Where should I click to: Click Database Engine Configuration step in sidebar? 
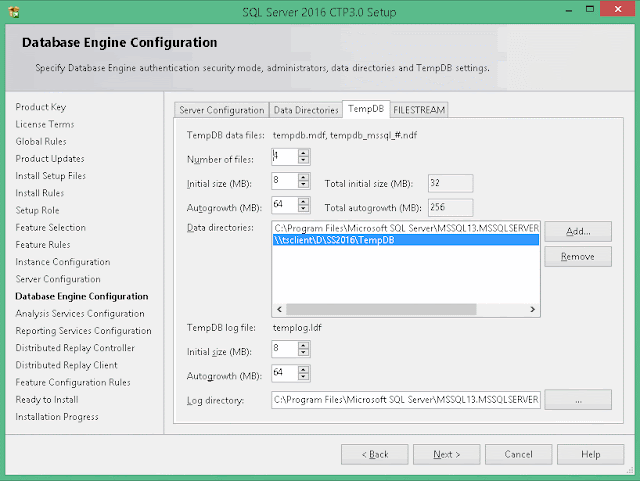tap(82, 296)
